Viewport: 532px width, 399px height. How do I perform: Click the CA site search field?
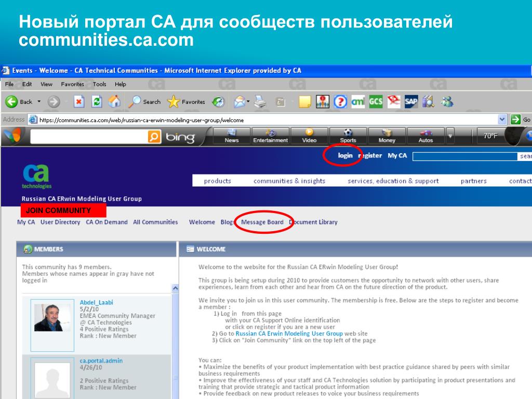click(x=465, y=156)
